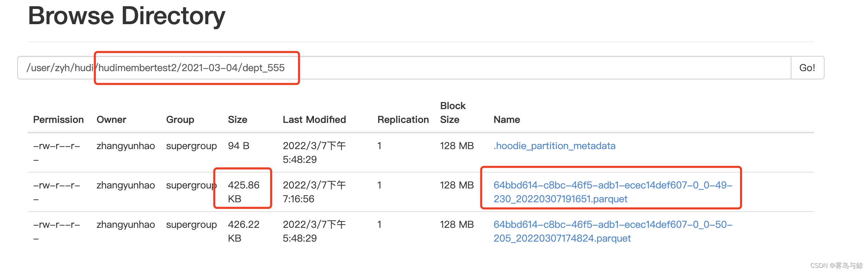Viewport: 868px width, 272px height.
Task: Click the Owner column header
Action: [x=111, y=120]
